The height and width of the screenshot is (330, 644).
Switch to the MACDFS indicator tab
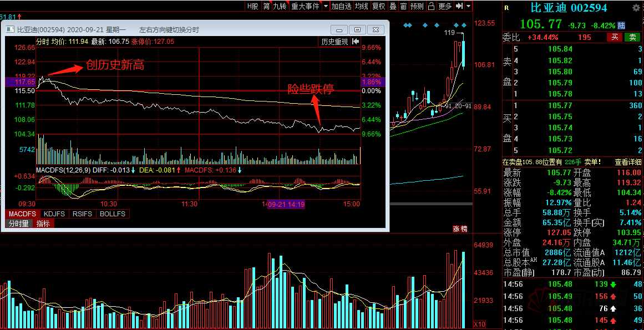(x=23, y=214)
